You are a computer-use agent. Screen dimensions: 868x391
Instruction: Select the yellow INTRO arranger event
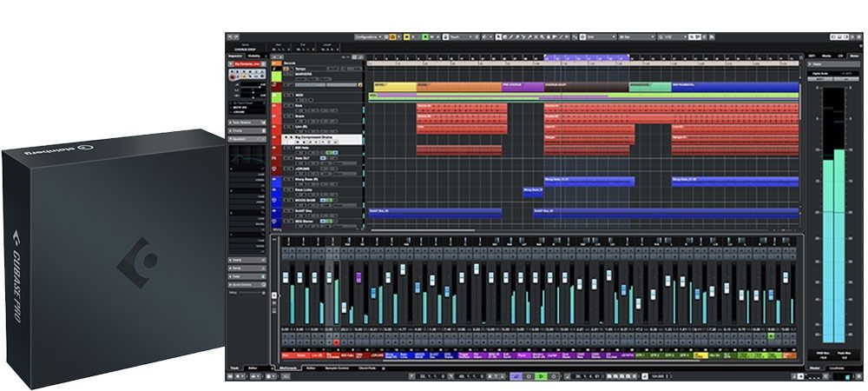[395, 87]
